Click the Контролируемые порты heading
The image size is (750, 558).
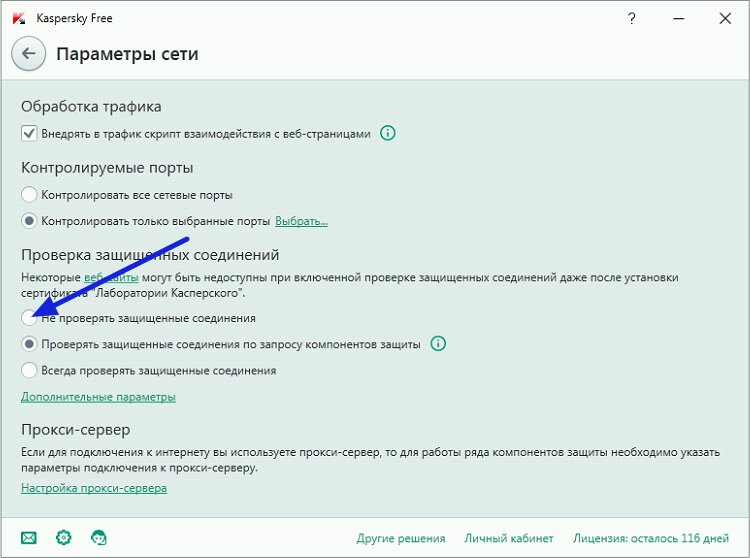click(107, 167)
